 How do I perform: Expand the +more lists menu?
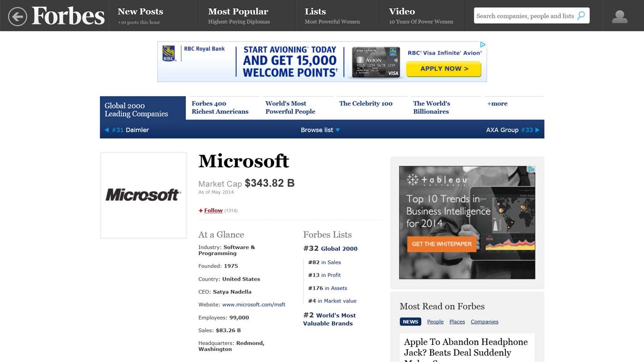(x=497, y=104)
